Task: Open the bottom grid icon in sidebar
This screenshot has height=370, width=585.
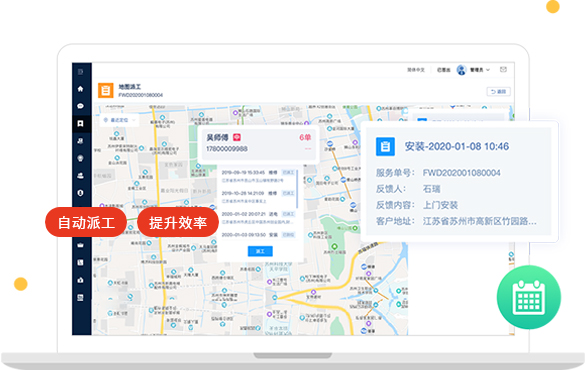Action: click(x=81, y=298)
